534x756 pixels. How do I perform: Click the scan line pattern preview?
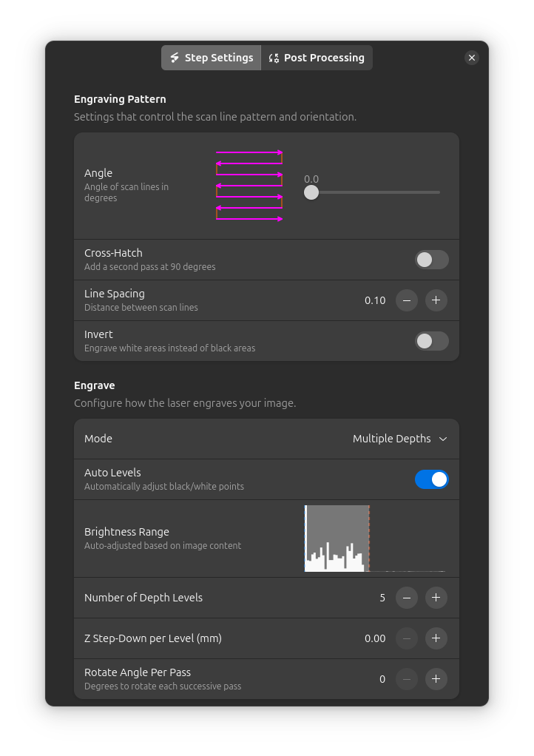249,186
